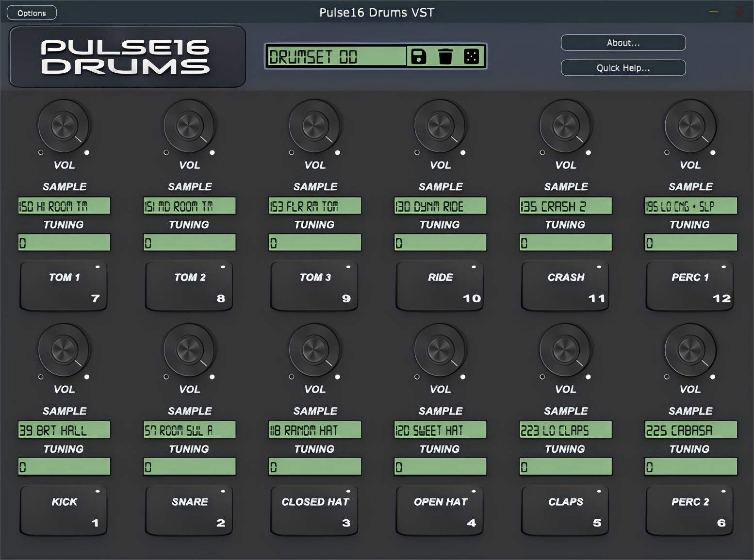Trigger the KICK drum pad
Image resolution: width=754 pixels, height=560 pixels.
click(x=64, y=511)
